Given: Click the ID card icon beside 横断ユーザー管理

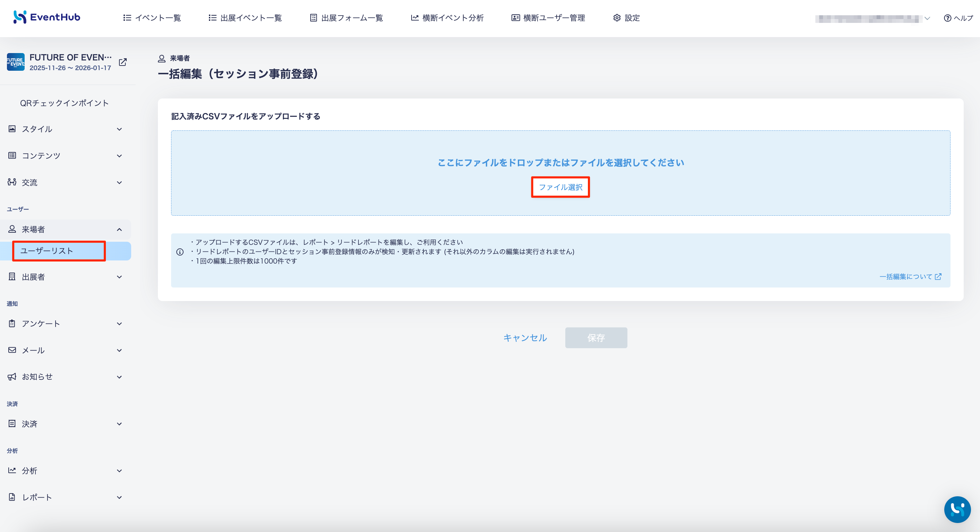Looking at the screenshot, I should [x=515, y=18].
